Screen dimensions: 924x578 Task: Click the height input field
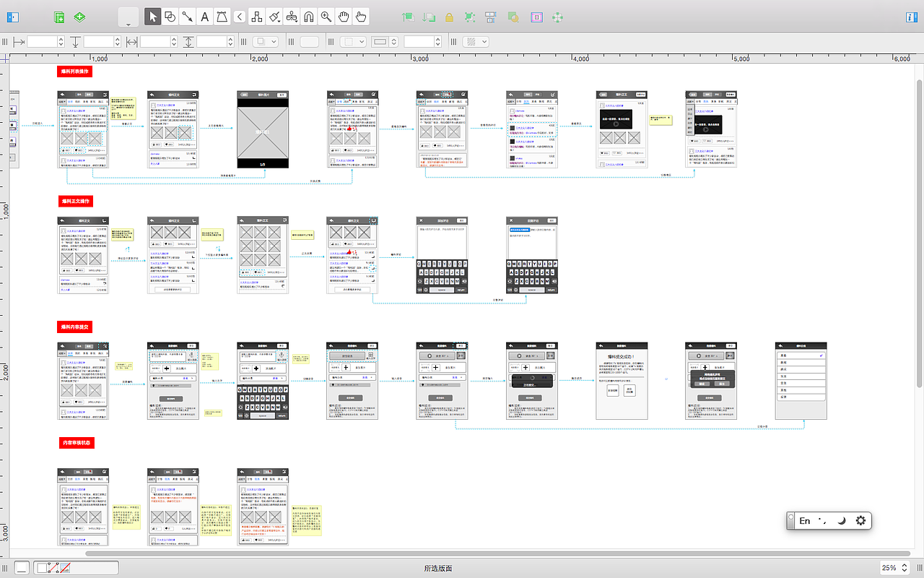(x=211, y=42)
